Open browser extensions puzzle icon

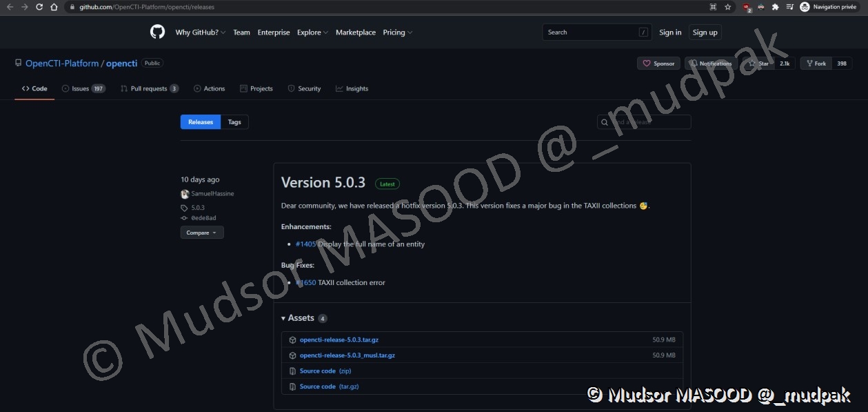tap(775, 7)
